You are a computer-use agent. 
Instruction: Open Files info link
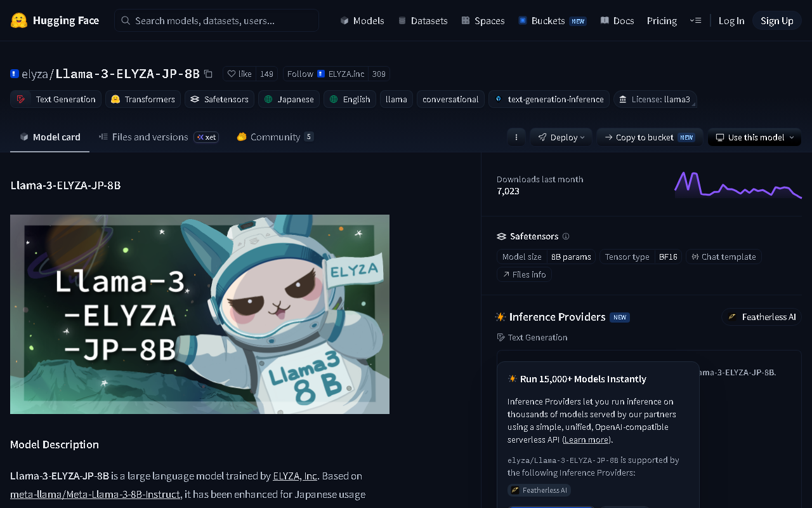(x=525, y=274)
